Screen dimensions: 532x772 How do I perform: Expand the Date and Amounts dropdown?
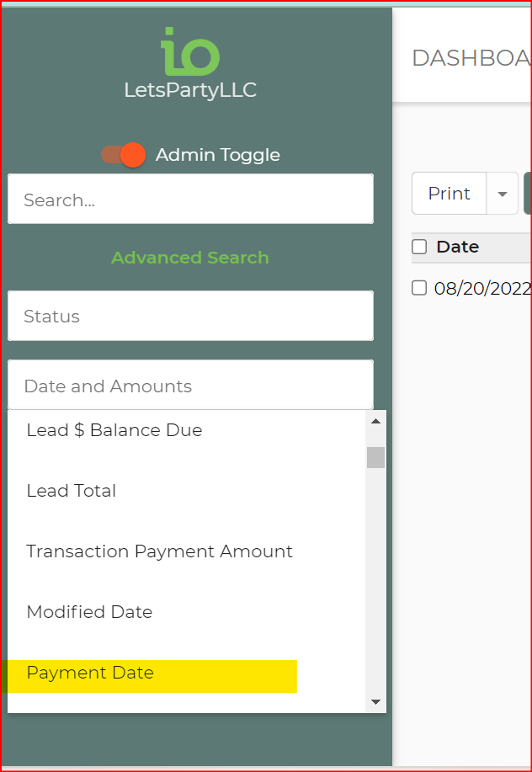(190, 386)
